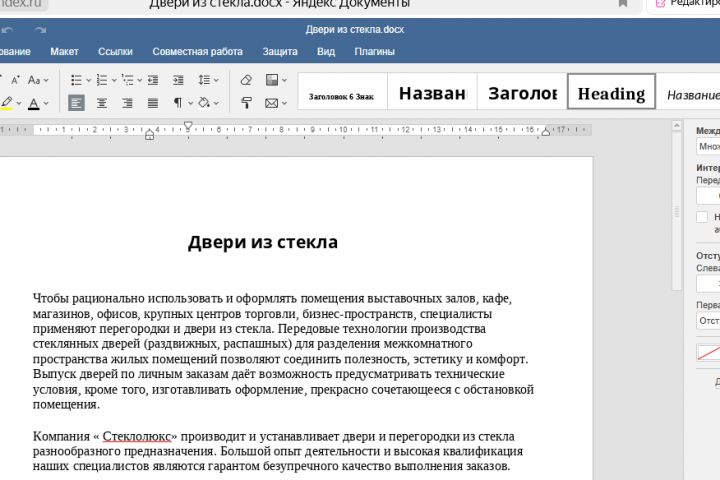Expand the line spacing dropdown
The image size is (720, 480).
point(216,80)
